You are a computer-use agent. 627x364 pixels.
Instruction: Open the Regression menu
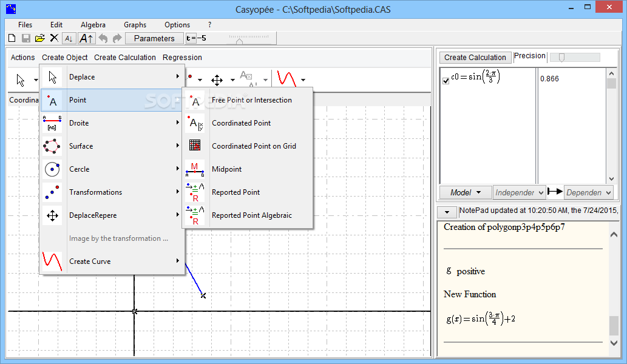click(x=182, y=58)
